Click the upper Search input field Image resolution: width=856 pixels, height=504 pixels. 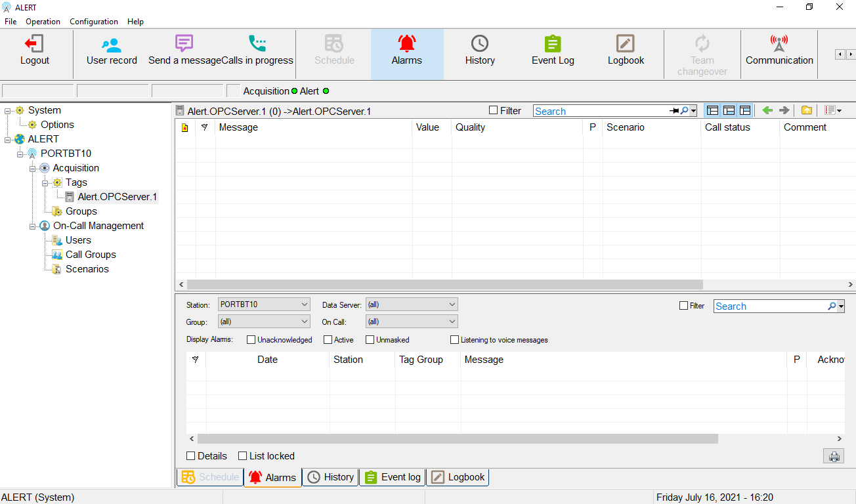coord(601,112)
